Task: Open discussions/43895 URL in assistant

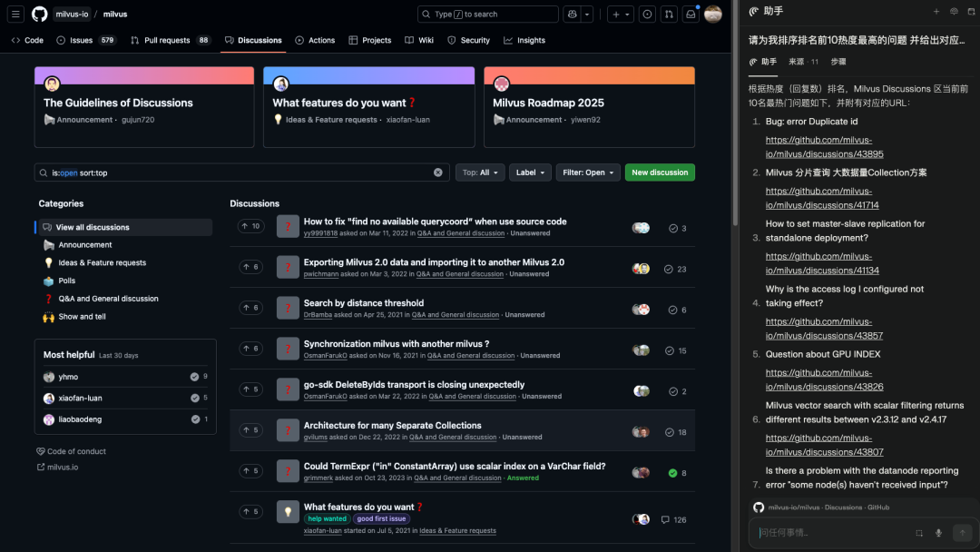Action: (824, 147)
